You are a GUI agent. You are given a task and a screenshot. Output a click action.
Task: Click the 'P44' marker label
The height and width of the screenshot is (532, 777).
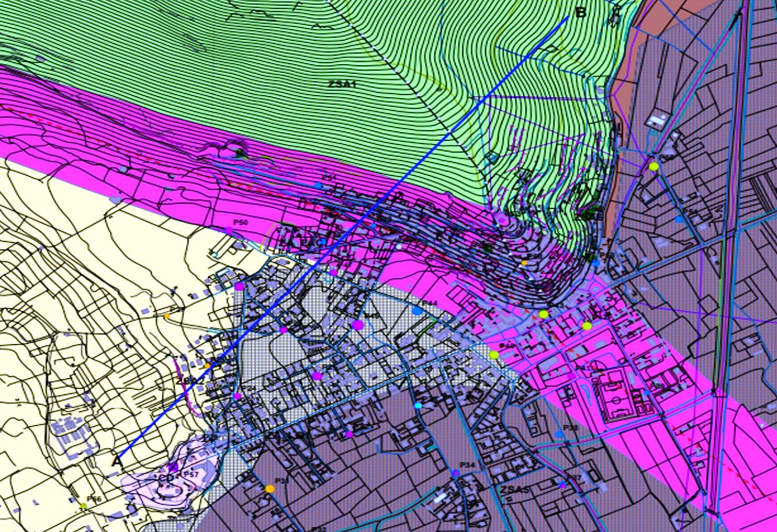(x=430, y=303)
